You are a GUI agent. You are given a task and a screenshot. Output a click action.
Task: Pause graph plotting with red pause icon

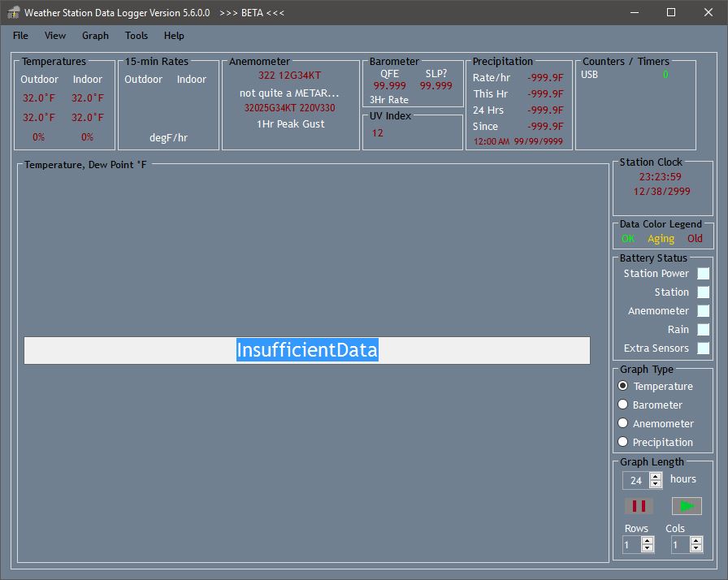point(639,505)
